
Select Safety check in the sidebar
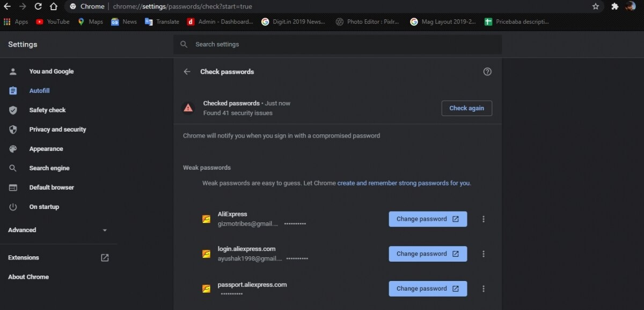pyautogui.click(x=47, y=110)
